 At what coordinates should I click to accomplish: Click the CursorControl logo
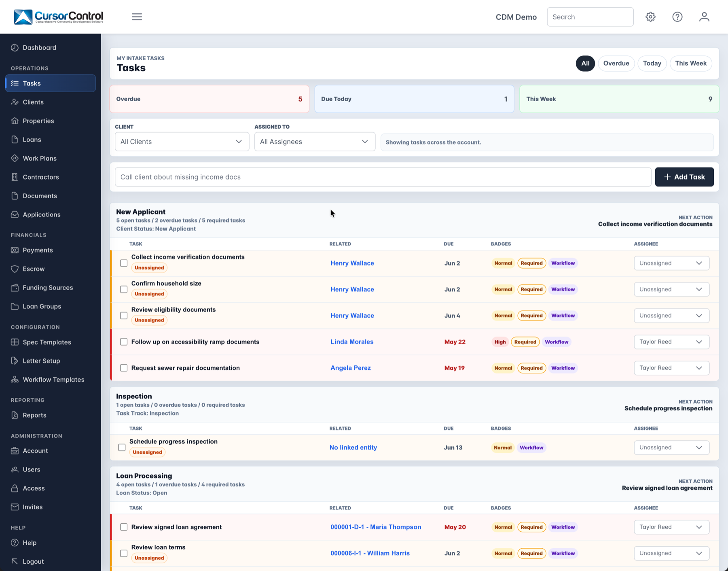tap(59, 17)
